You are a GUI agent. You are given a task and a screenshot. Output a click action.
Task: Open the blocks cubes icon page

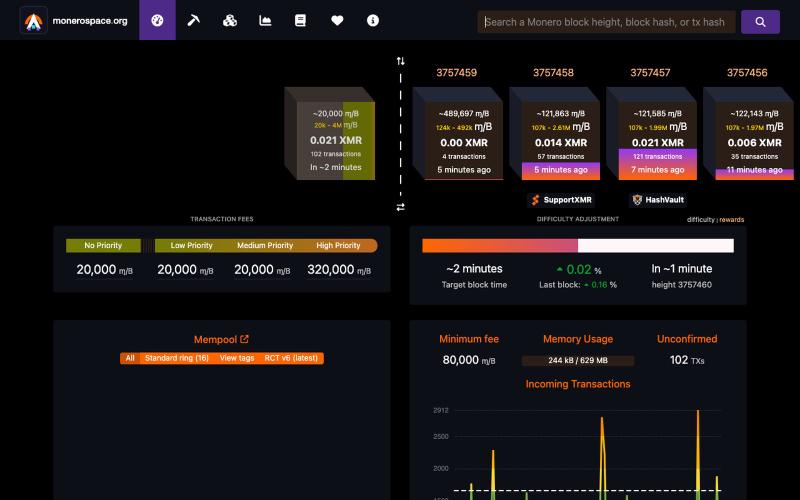coord(230,20)
